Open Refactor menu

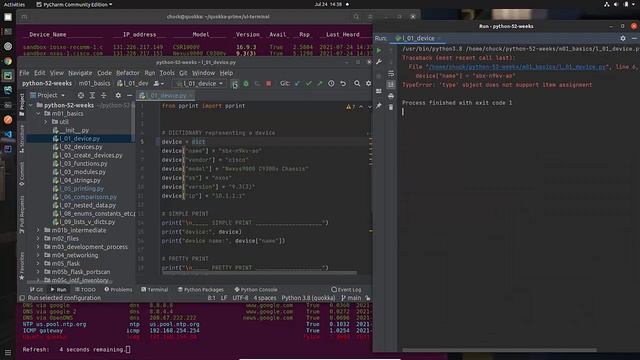(128, 73)
